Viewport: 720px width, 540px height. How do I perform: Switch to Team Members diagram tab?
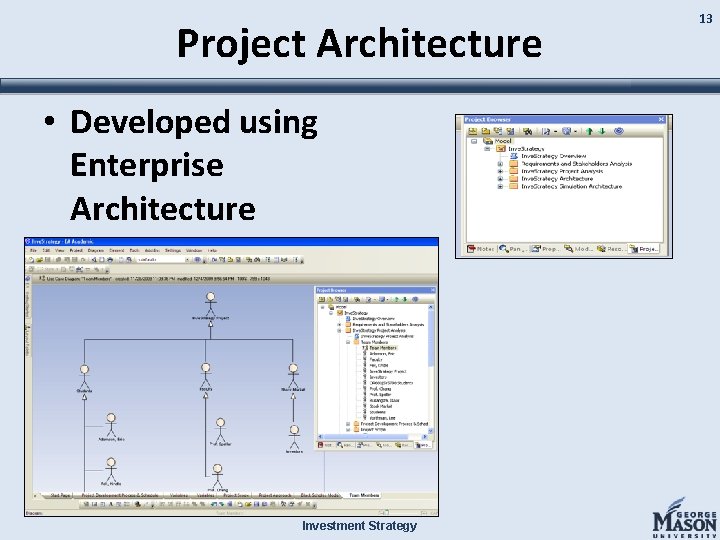[x=364, y=495]
